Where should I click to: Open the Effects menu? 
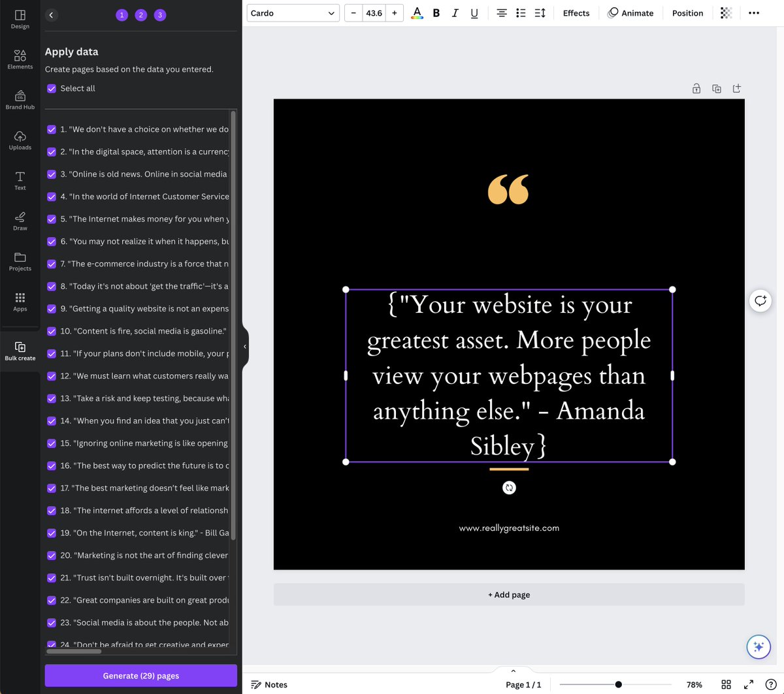click(x=576, y=13)
